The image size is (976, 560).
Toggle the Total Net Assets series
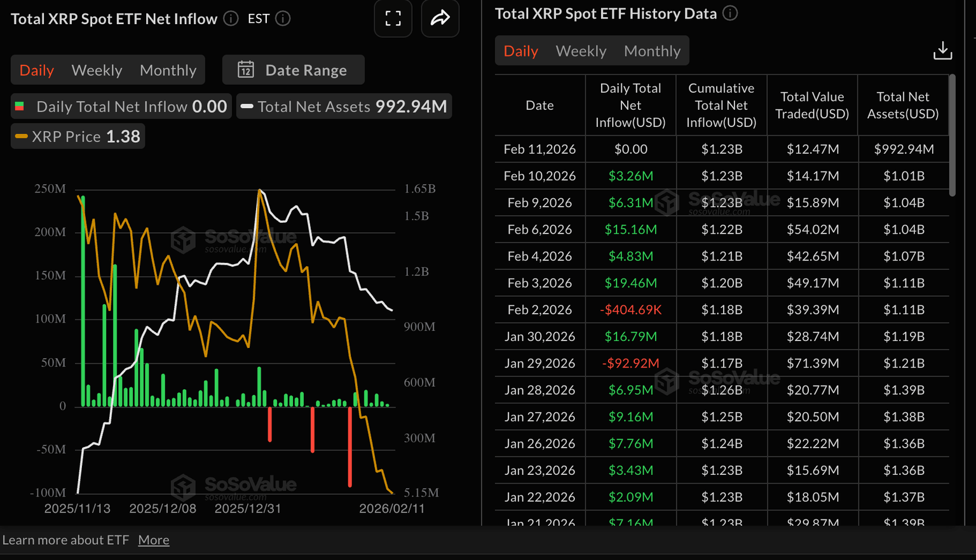(x=344, y=107)
